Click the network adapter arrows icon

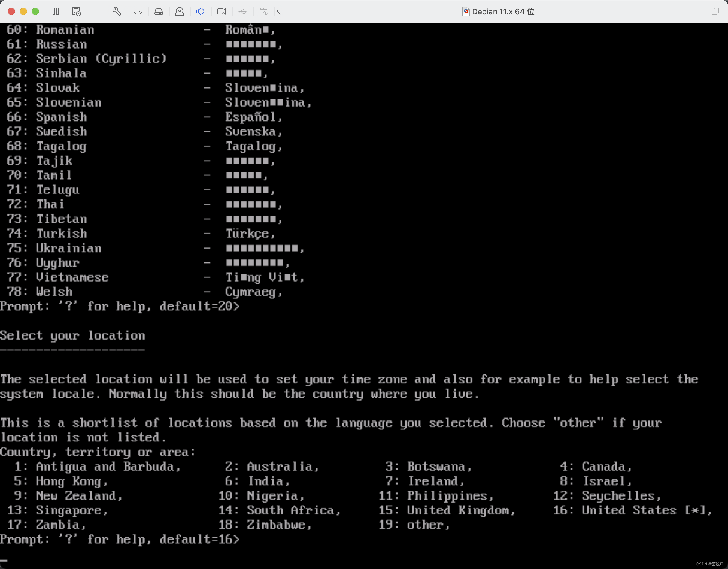pyautogui.click(x=138, y=12)
